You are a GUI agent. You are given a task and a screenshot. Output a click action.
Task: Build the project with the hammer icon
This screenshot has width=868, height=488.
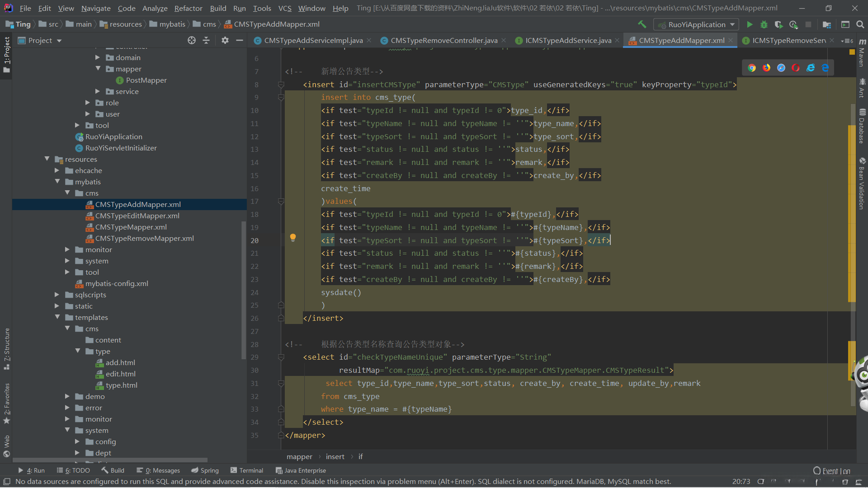click(642, 24)
